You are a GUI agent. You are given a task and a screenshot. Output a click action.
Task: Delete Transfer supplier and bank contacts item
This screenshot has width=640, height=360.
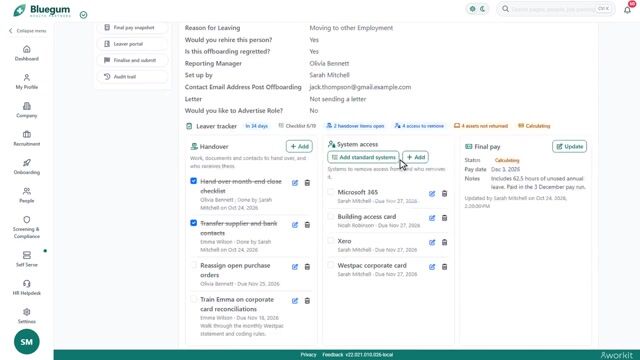point(307,225)
